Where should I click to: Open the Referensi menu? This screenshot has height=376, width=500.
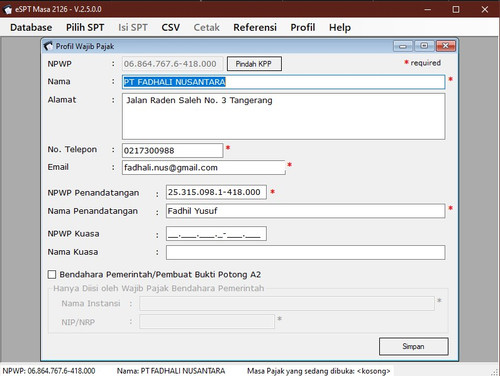255,27
